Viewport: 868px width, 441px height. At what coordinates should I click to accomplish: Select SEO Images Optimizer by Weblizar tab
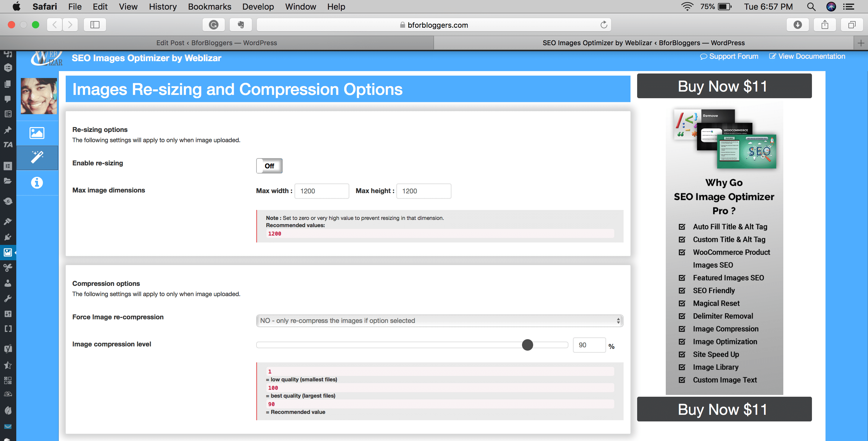coord(643,43)
